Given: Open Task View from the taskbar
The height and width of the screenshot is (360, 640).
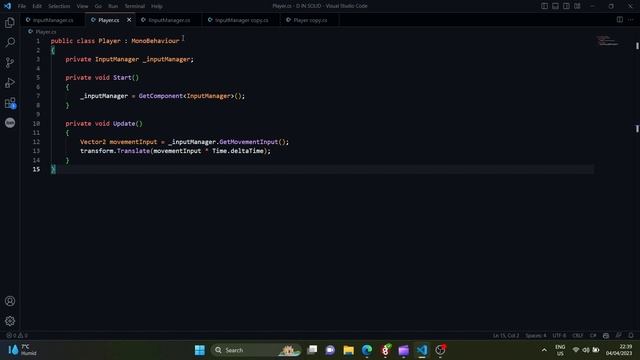Looking at the screenshot, I should [x=312, y=350].
